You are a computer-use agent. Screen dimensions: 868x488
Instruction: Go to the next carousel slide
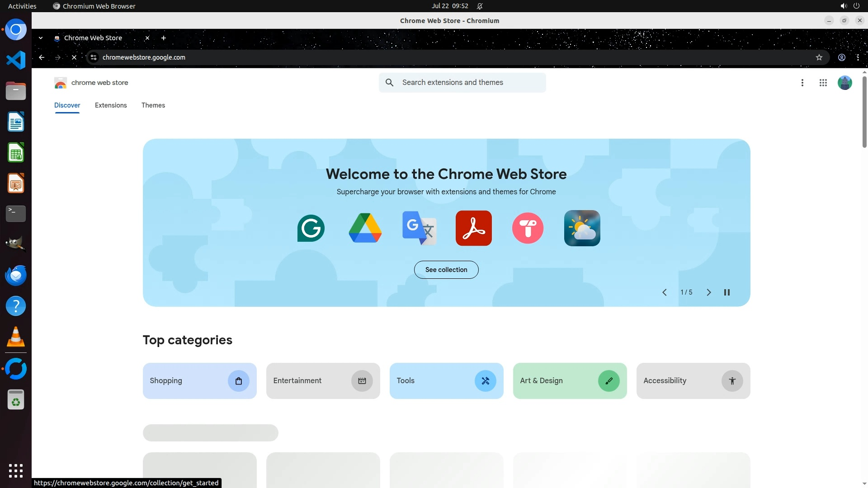point(708,292)
